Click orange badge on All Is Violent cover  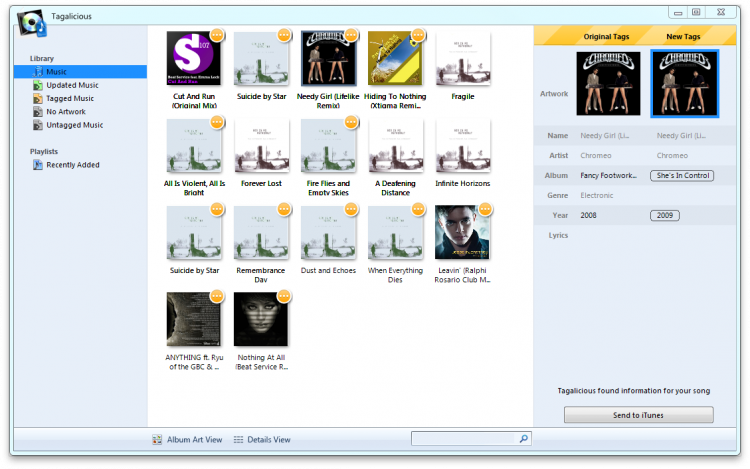click(x=217, y=122)
